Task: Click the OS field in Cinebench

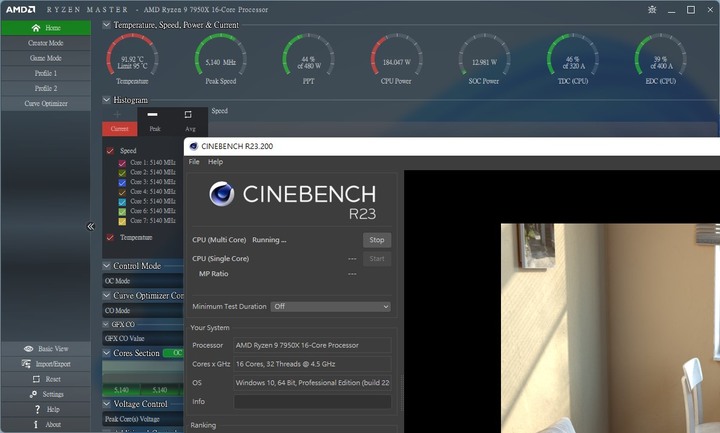Action: (x=312, y=382)
